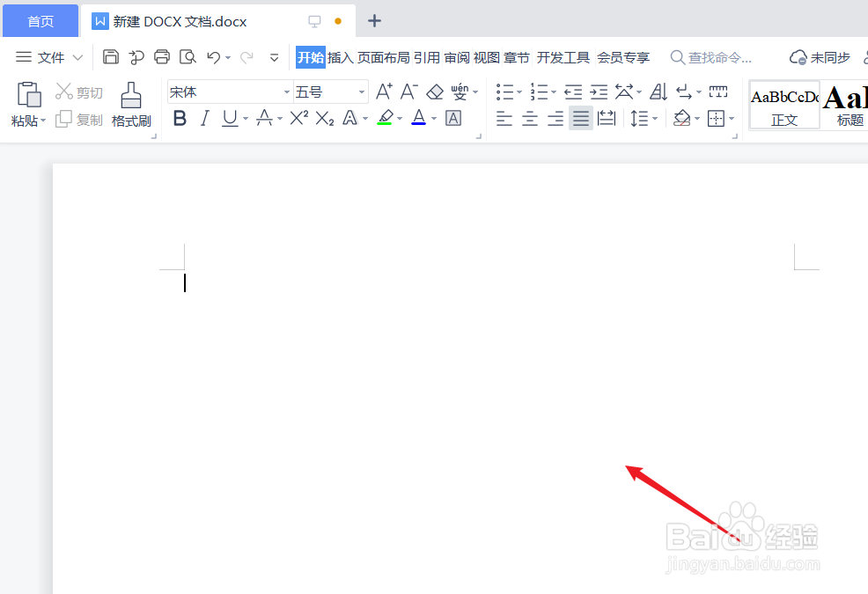Open the 审阅 tab

[457, 57]
